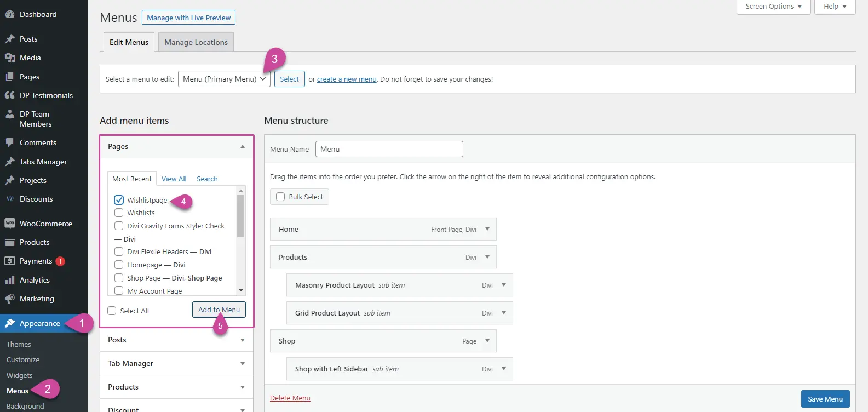Click the create a new menu link
The image size is (868, 412).
(x=347, y=79)
